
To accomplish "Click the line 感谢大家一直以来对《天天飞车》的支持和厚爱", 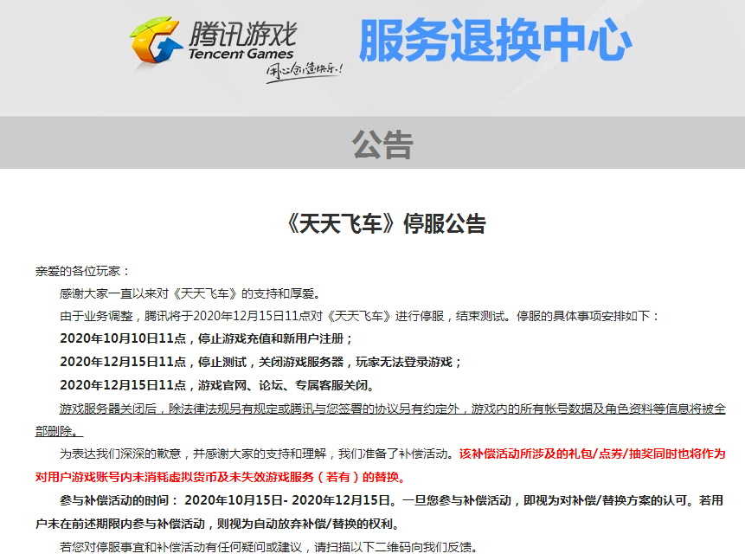I will coord(190,293).
